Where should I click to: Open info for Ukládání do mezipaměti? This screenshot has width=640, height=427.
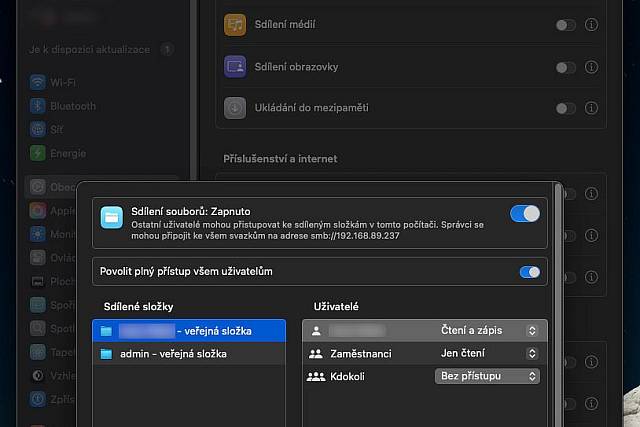[x=591, y=108]
